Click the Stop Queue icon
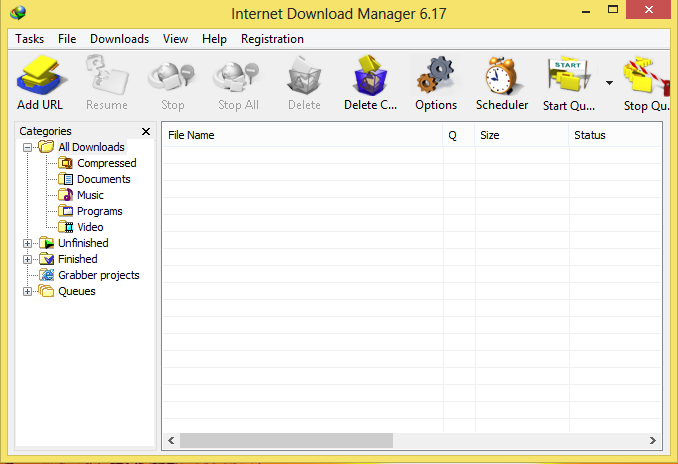This screenshot has height=464, width=678. tap(646, 75)
